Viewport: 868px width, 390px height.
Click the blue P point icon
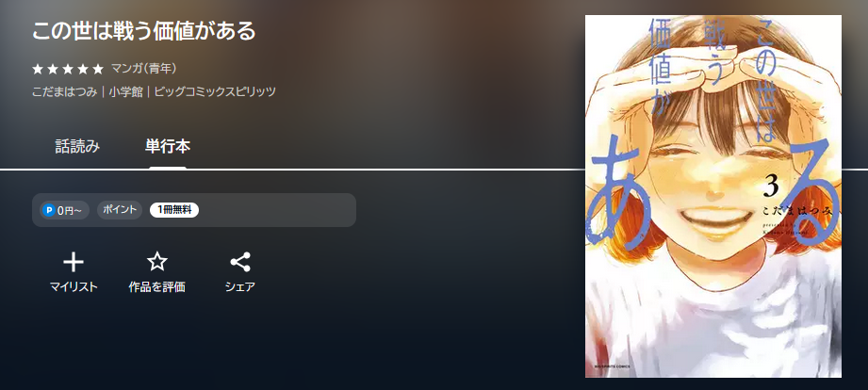pyautogui.click(x=49, y=210)
